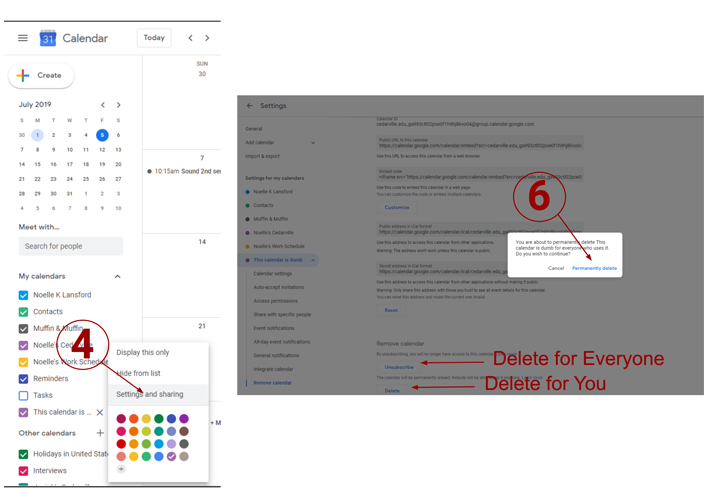The image size is (704, 504).
Task: Click back arrow next to Settings
Action: [x=250, y=105]
